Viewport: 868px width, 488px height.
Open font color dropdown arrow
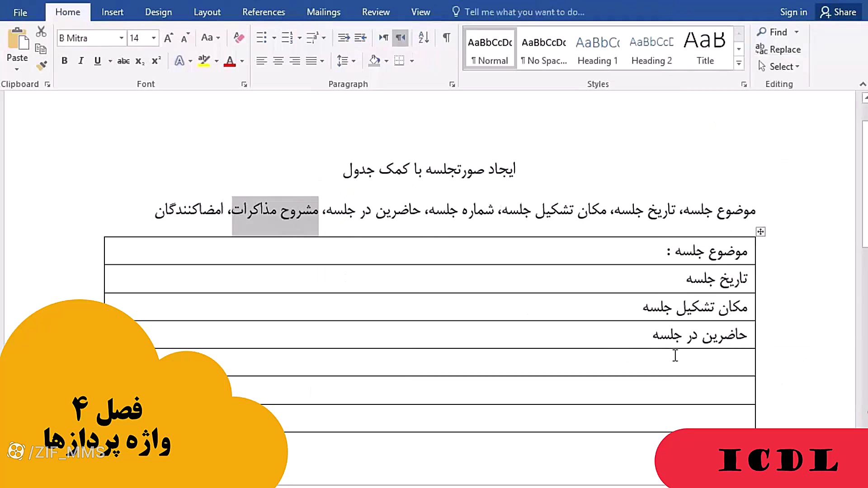tap(242, 61)
